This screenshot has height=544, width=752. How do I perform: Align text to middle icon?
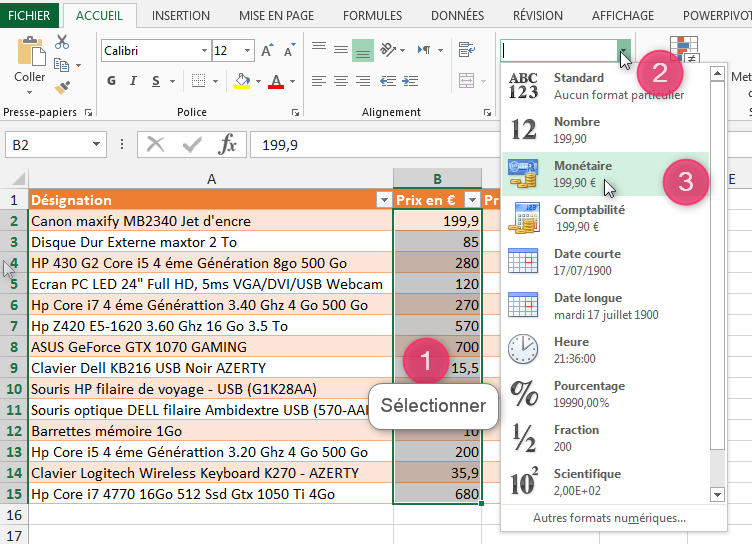(341, 50)
